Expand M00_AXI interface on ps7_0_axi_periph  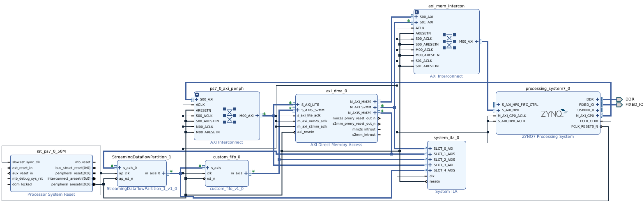tap(257, 116)
